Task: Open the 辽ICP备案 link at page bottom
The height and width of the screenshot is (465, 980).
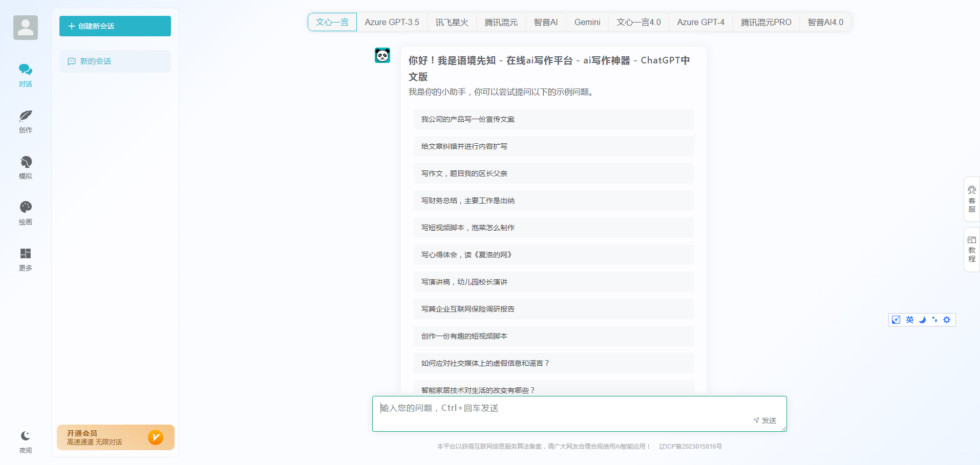Action: [690, 446]
